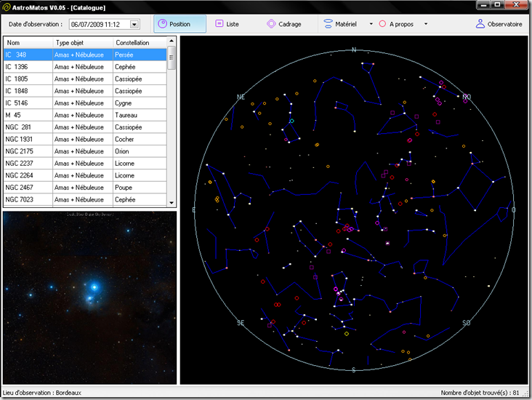Select the NGC 2237 row
The image size is (532, 400).
click(85, 164)
